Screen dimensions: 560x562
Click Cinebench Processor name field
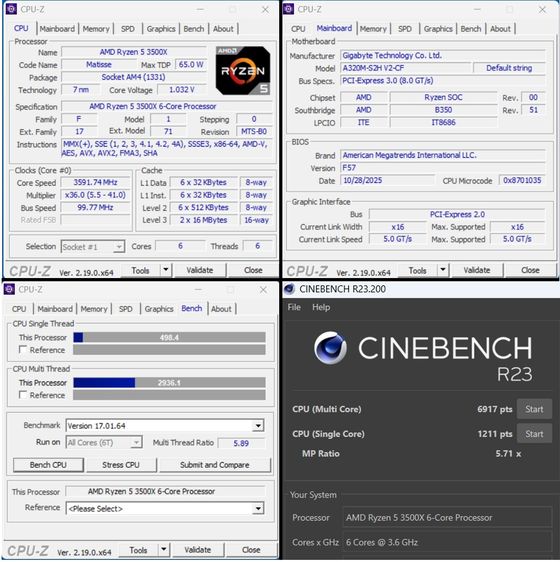pyautogui.click(x=447, y=517)
